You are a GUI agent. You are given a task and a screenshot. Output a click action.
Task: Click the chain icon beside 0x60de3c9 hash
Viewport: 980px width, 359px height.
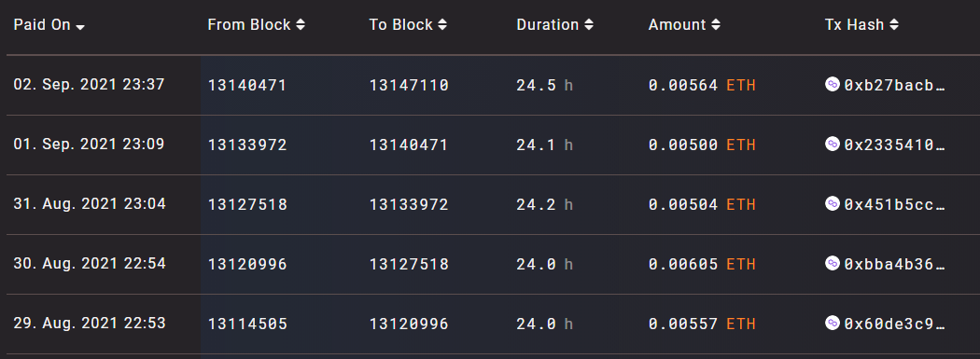coord(832,323)
